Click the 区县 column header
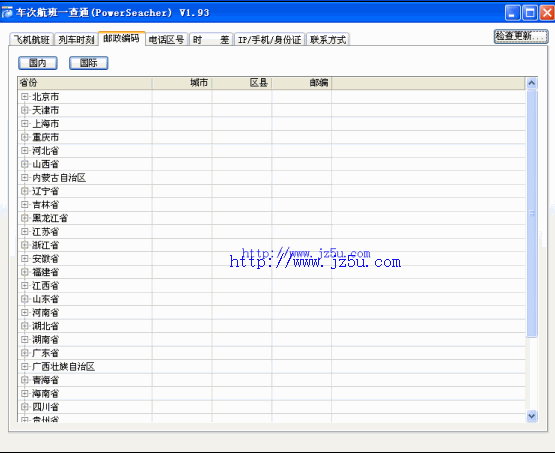The image size is (555, 453). tap(242, 83)
